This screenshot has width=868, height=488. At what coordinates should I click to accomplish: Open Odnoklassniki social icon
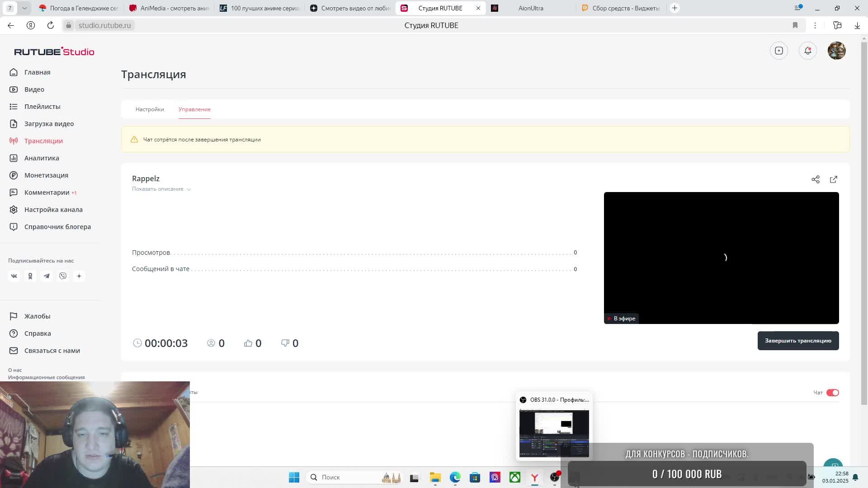pyautogui.click(x=30, y=276)
